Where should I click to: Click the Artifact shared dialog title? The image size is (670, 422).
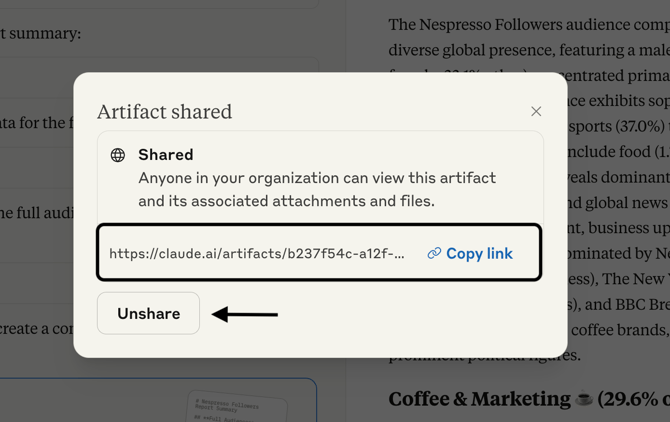point(165,112)
